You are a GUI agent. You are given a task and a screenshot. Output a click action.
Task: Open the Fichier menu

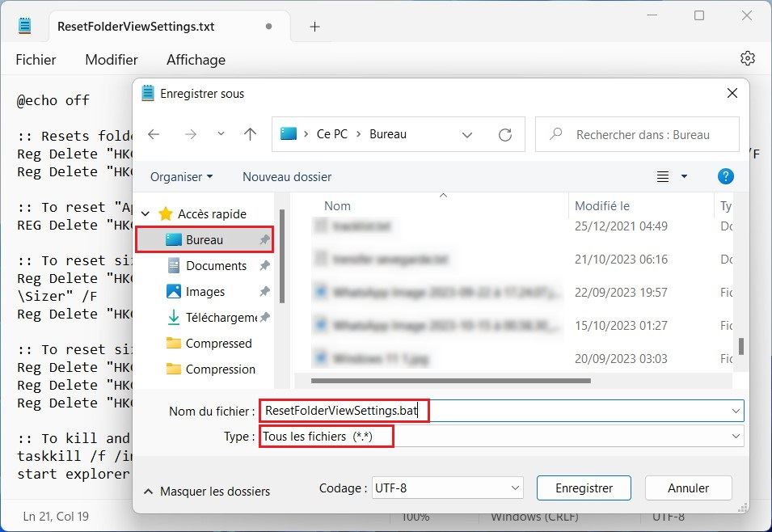[x=36, y=60]
